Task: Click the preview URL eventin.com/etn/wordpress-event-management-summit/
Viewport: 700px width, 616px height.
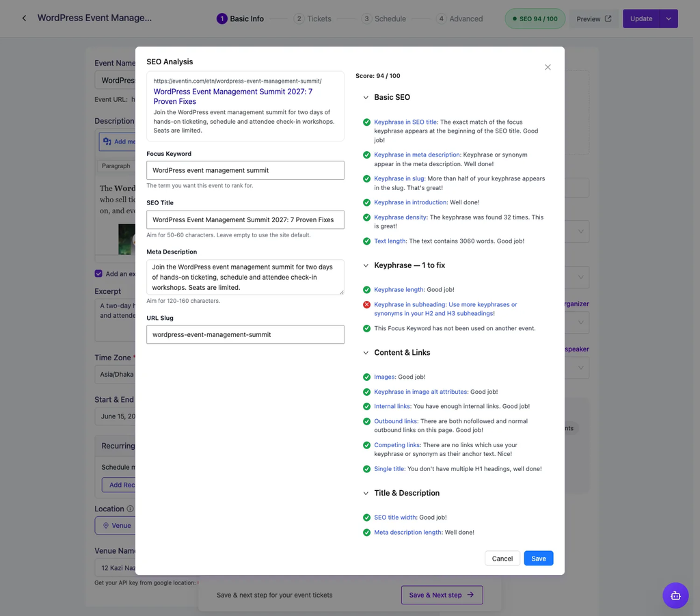Action: pyautogui.click(x=237, y=81)
